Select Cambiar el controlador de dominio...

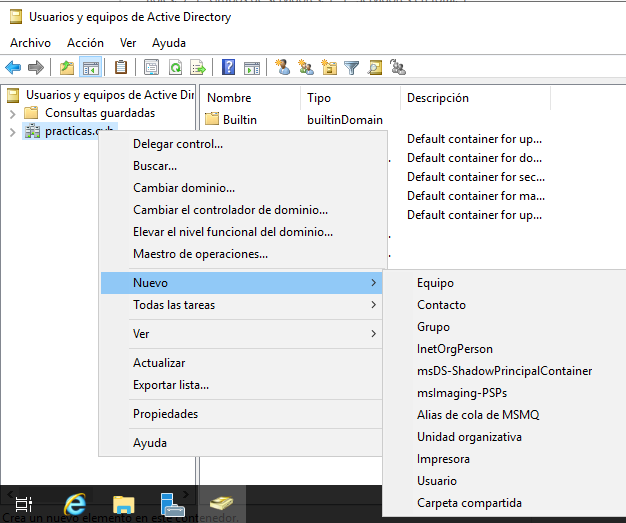242,210
